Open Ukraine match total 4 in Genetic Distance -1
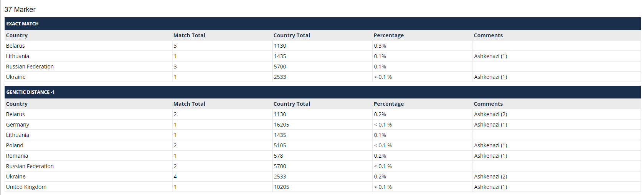644x195 pixels. (x=175, y=177)
